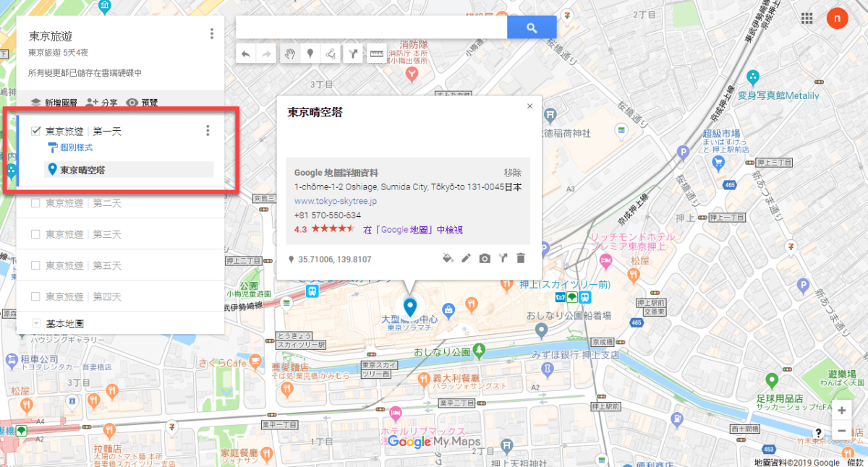
Task: Zoom in with the plus button
Action: [841, 410]
